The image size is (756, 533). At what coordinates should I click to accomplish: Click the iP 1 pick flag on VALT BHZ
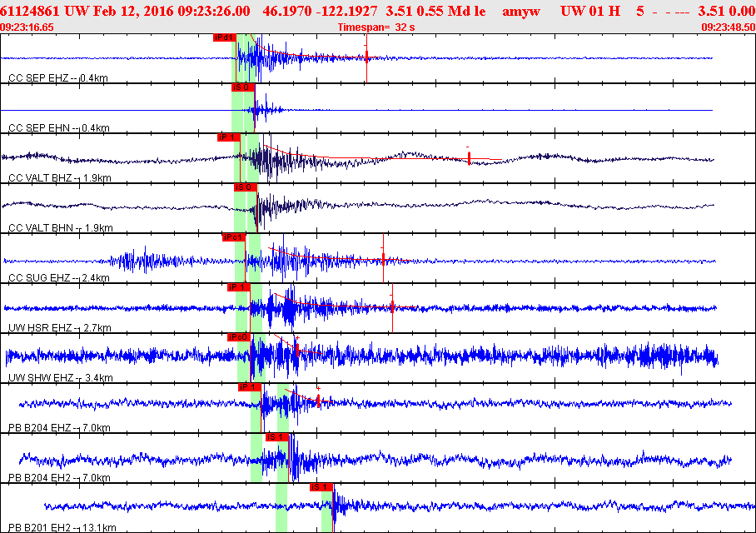pyautogui.click(x=228, y=137)
